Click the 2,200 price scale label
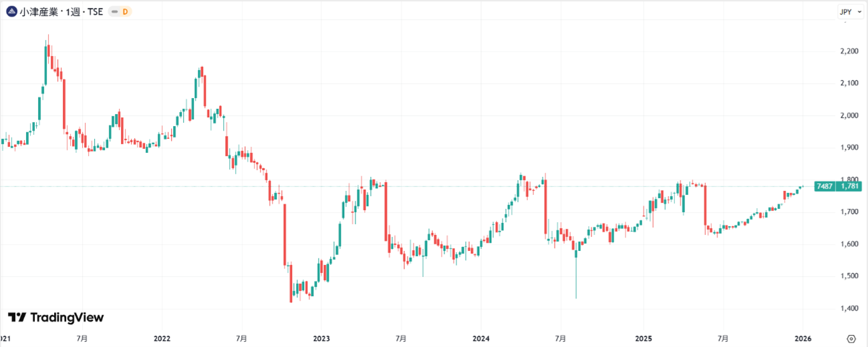 click(x=849, y=51)
